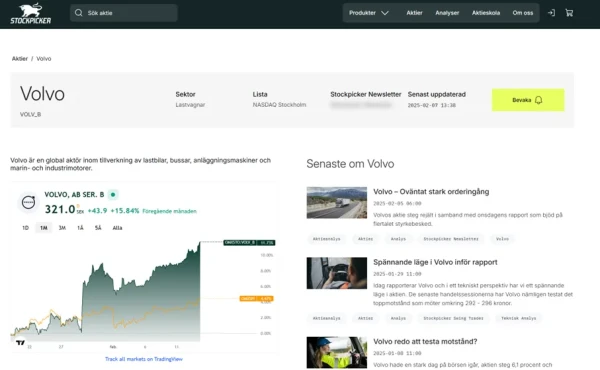Click the bell icon on Bevaka
Image resolution: width=600 pixels, height=370 pixels.
point(538,100)
